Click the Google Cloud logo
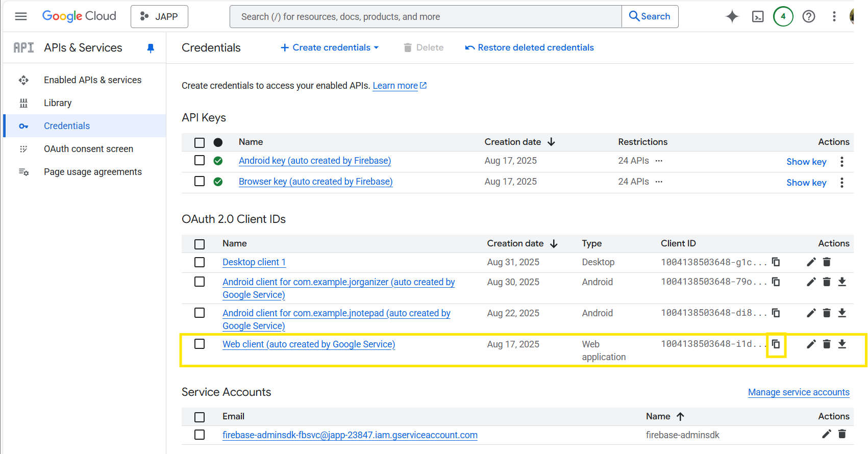This screenshot has width=868, height=454. pos(79,16)
